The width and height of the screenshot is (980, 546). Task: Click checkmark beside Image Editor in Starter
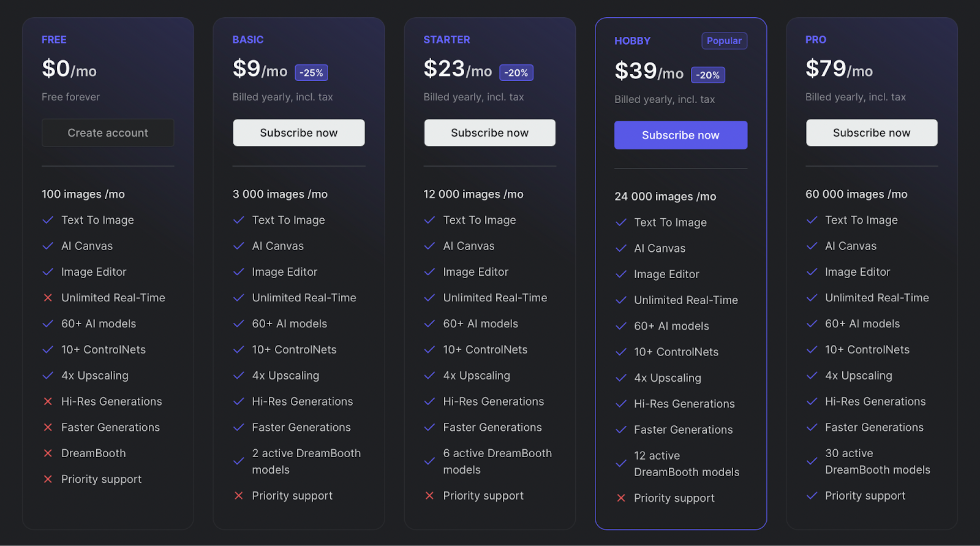(430, 272)
